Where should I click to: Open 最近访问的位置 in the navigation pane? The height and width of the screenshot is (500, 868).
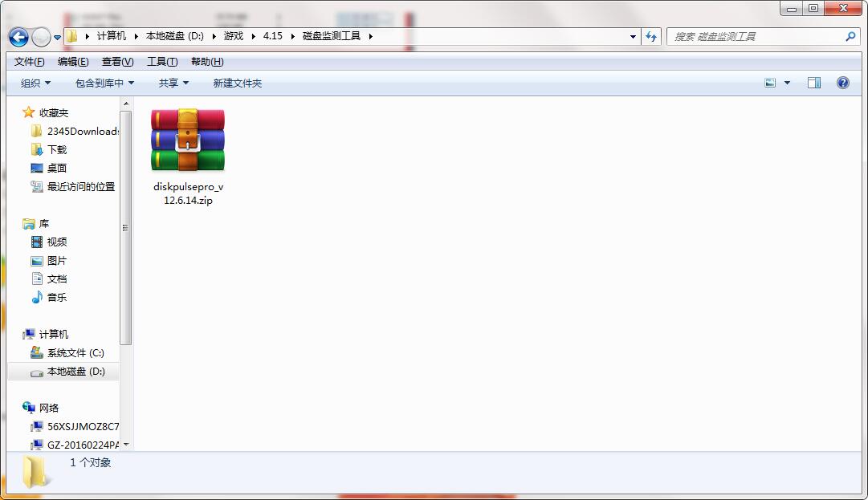pyautogui.click(x=81, y=186)
